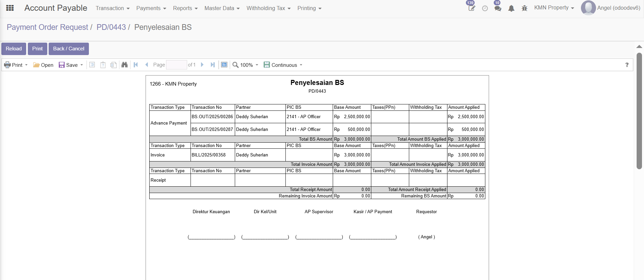The height and width of the screenshot is (280, 644).
Task: Expand the Save dropdown arrow
Action: click(x=82, y=65)
